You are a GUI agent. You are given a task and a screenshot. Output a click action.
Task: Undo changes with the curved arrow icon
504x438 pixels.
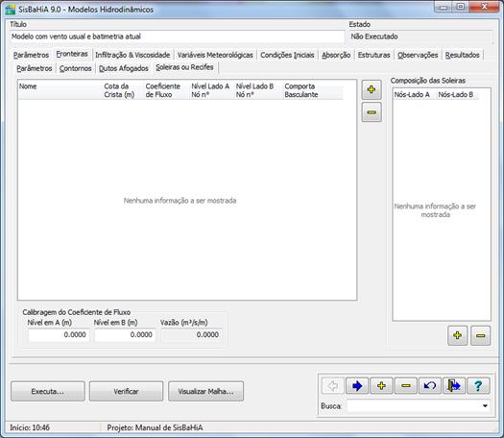point(430,385)
